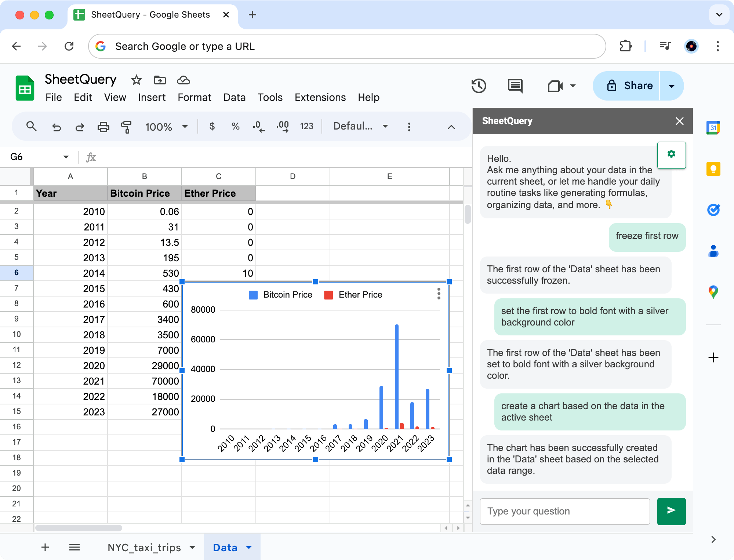Collapse the toolbar with chevron
This screenshot has height=560, width=734.
pos(451,127)
